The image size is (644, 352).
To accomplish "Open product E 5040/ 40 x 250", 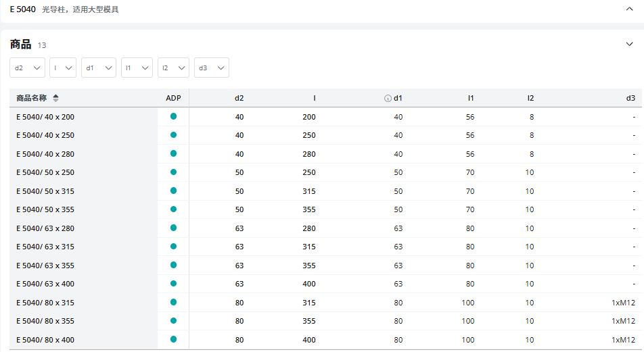I will click(x=45, y=135).
